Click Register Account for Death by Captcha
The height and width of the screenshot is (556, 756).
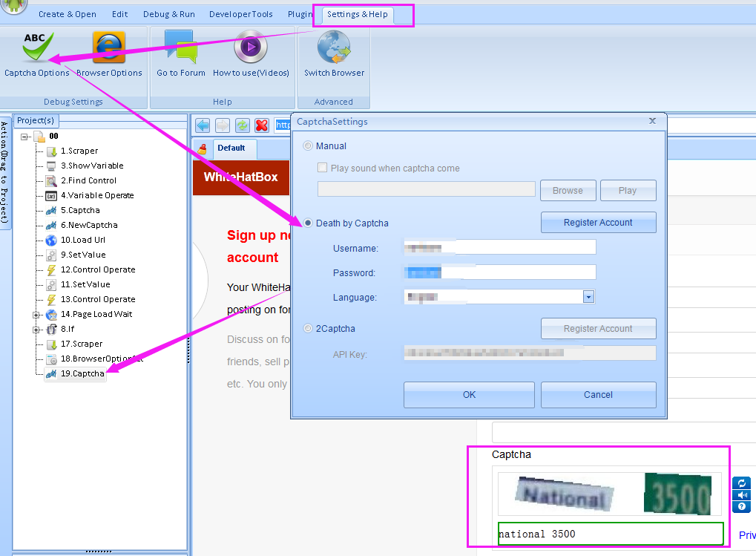(x=598, y=223)
